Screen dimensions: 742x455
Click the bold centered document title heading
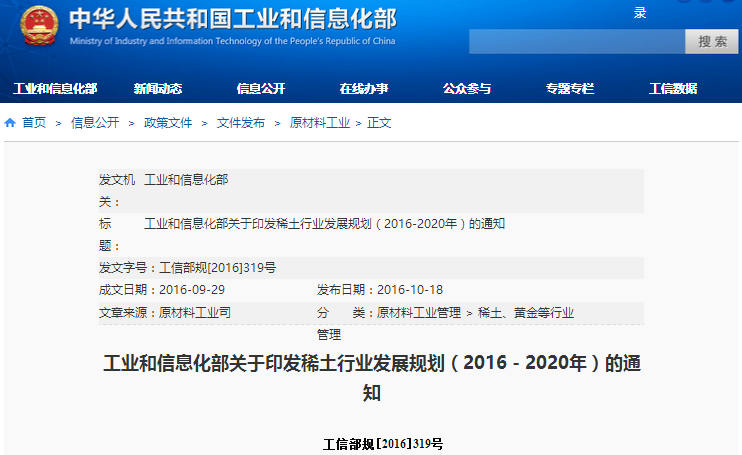point(371,376)
